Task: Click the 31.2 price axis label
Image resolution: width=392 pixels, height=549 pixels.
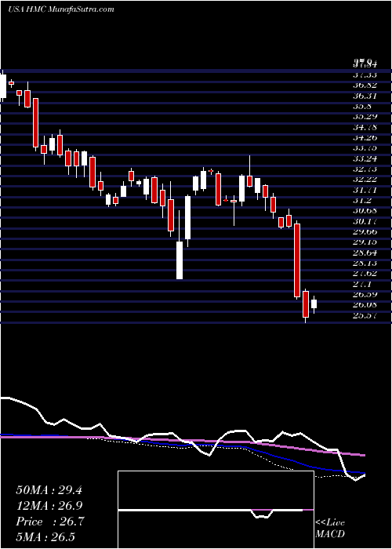Action: pyautogui.click(x=362, y=201)
